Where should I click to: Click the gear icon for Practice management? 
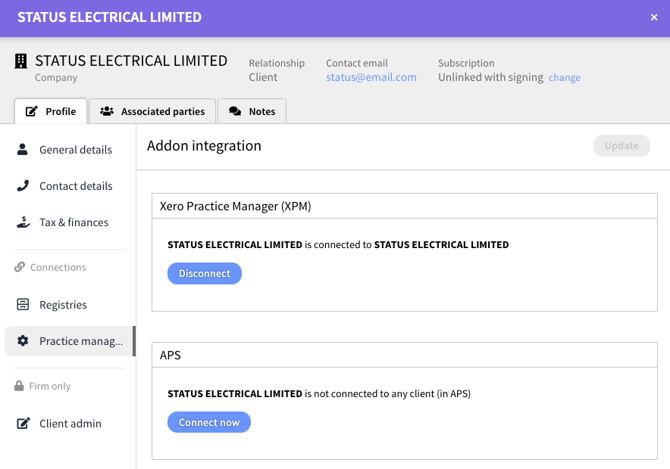pos(23,341)
